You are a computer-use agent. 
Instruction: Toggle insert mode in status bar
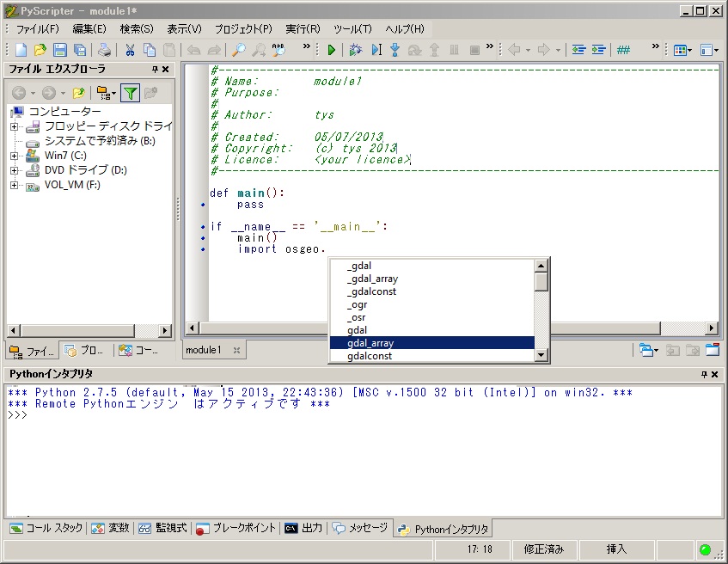[616, 549]
